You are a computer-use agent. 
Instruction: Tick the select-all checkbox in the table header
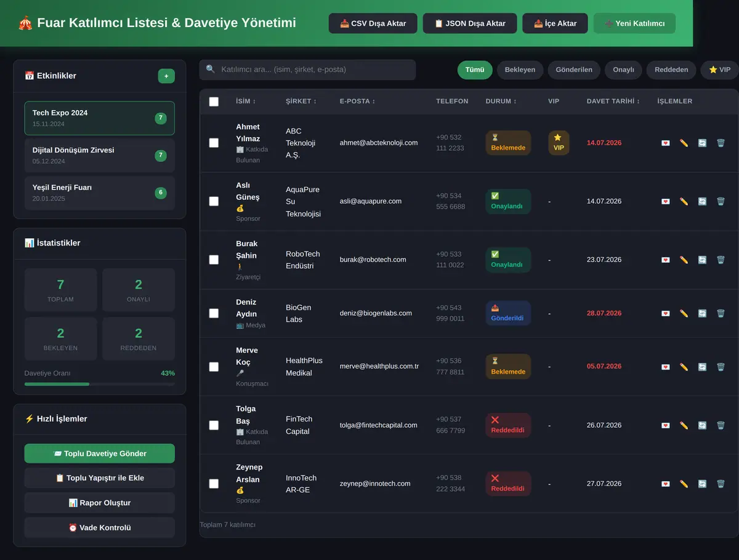click(x=214, y=102)
